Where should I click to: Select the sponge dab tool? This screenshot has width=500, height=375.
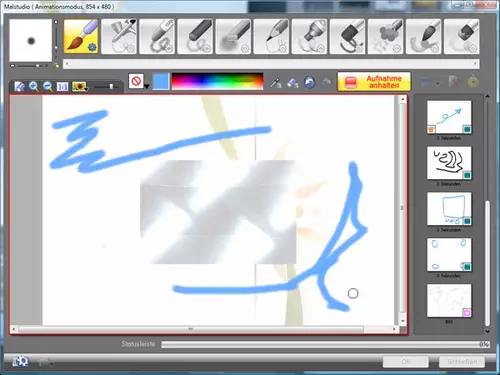point(385,36)
